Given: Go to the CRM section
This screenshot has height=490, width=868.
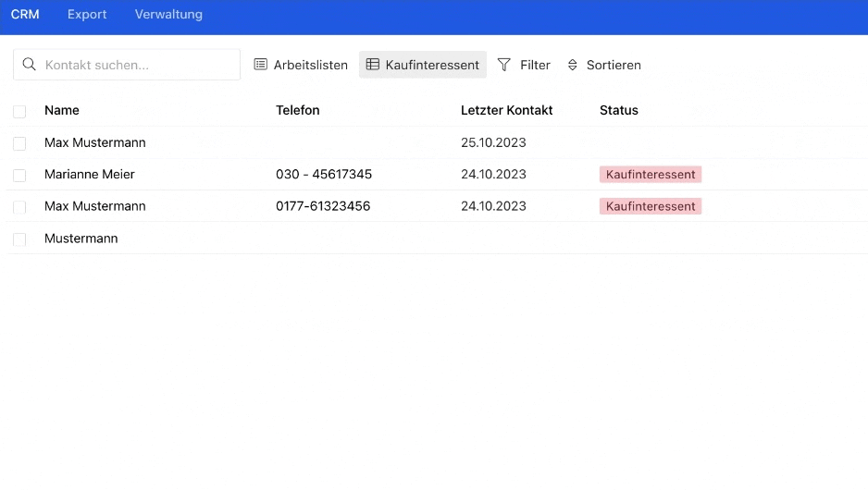Looking at the screenshot, I should (25, 15).
